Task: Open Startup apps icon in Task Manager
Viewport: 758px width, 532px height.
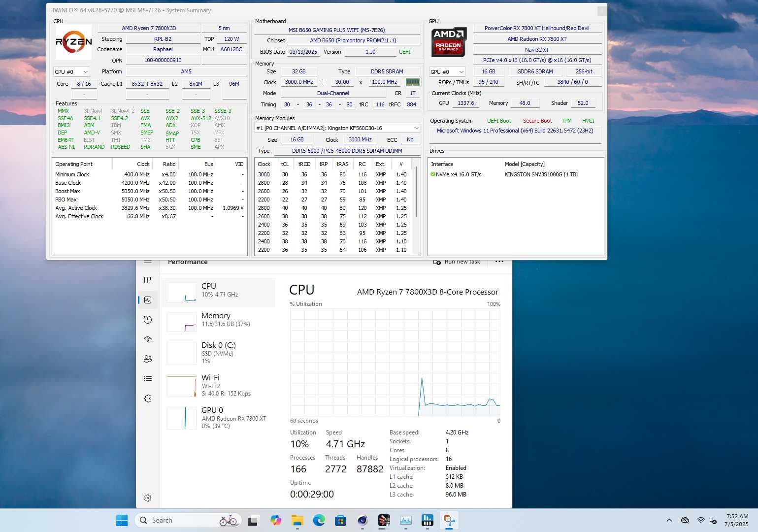Action: 147,339
